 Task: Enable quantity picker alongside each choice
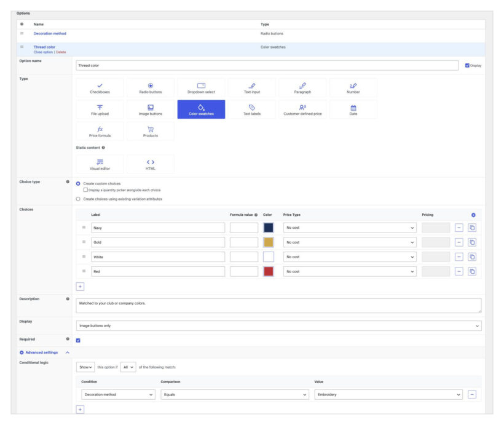click(x=85, y=190)
